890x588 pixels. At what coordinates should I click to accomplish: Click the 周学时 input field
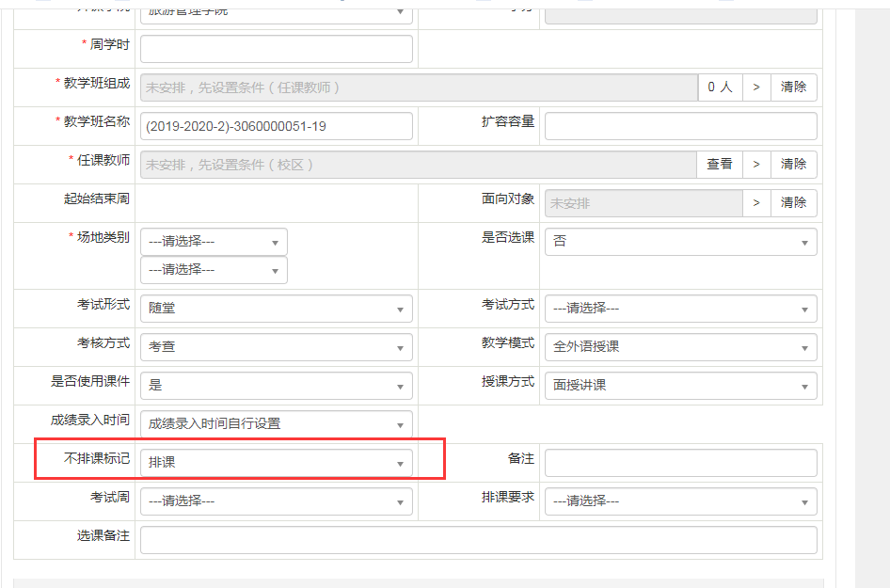pos(276,49)
